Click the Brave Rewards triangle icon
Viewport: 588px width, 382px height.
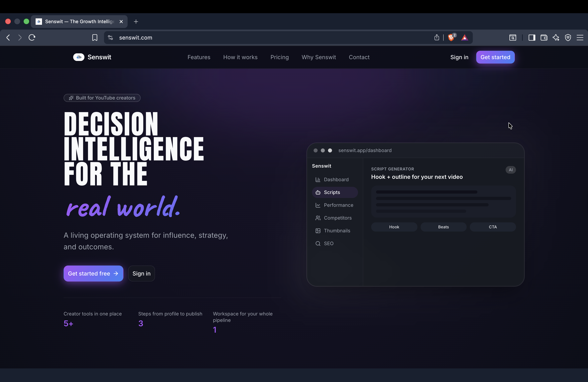point(465,38)
